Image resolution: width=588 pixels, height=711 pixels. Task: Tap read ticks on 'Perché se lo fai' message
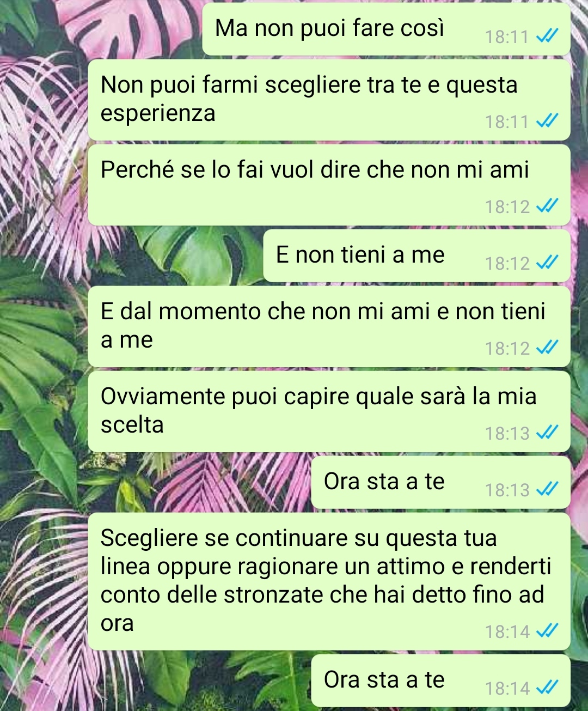[547, 206]
